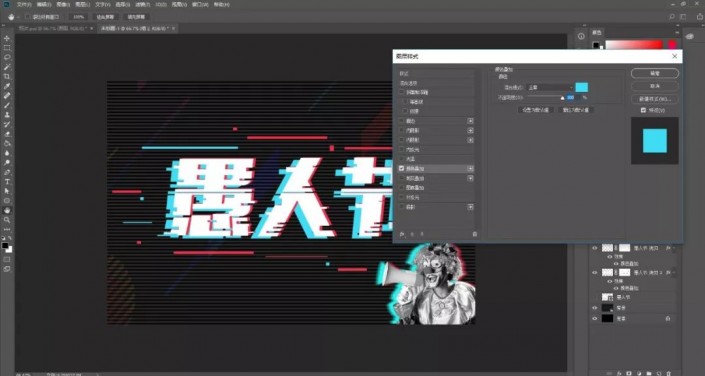Screen dimensions: 705x376
Task: Click the 设置为默认值 button
Action: 536,110
